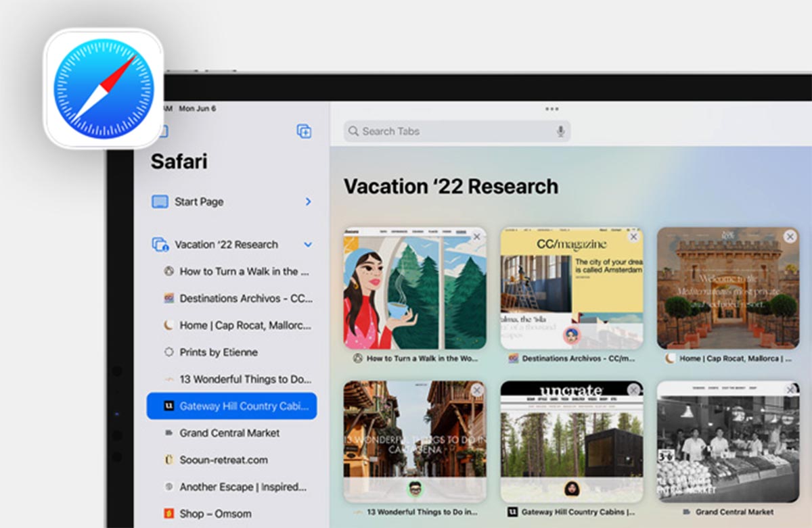Image resolution: width=812 pixels, height=528 pixels.
Task: Click avatar badge on 13 Wonderful Things thumbnail
Action: pyautogui.click(x=415, y=489)
